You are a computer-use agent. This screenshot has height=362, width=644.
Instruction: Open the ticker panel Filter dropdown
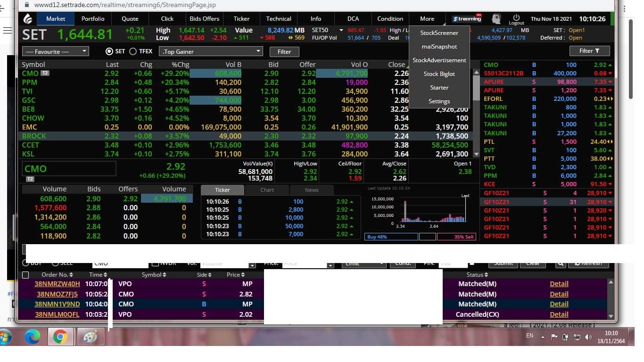pos(589,51)
